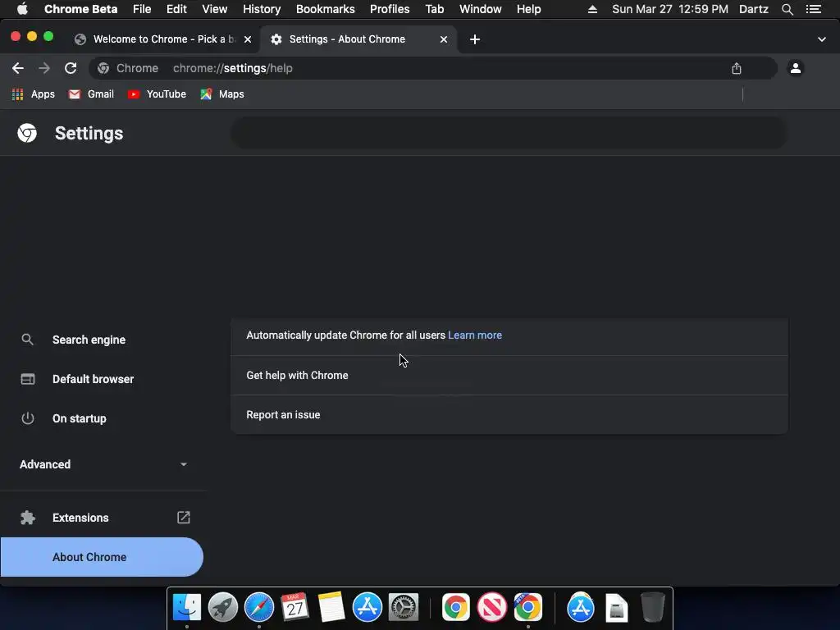Open News app from the dock

[x=492, y=608]
